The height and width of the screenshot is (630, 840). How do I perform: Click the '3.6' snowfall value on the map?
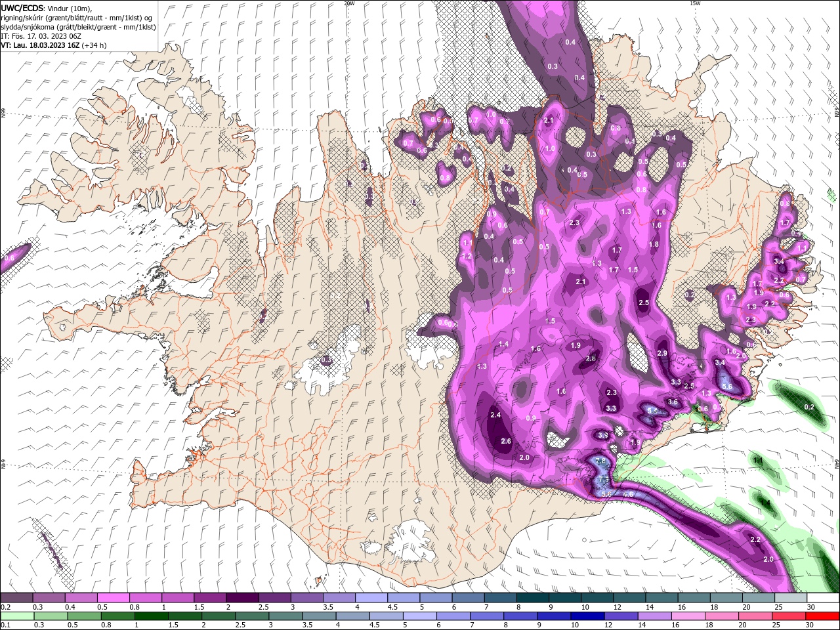(x=673, y=402)
